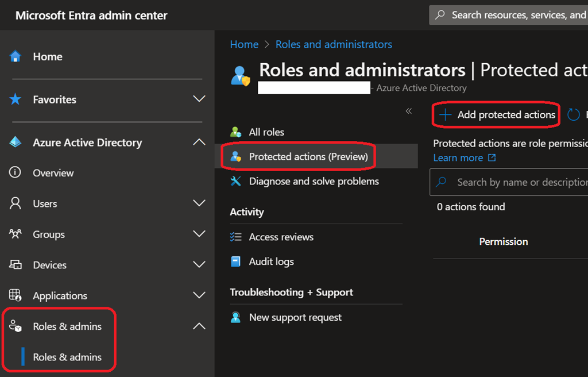
Task: Click Add protected actions button
Action: click(x=497, y=115)
